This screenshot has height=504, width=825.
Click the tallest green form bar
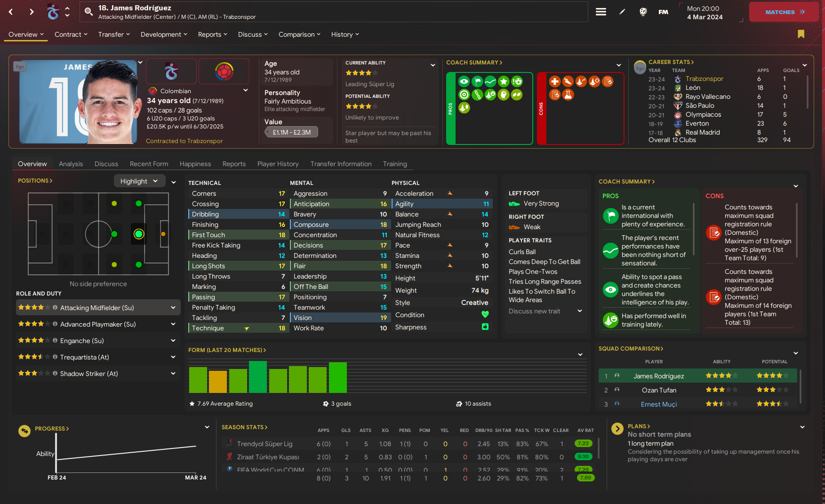point(257,376)
